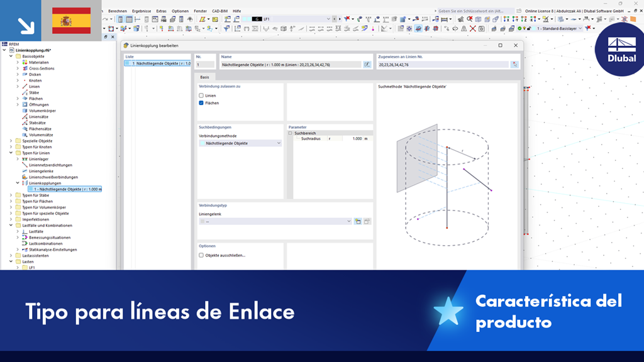The height and width of the screenshot is (362, 644).
Task: Enable the Linien checkbox under Verbindung zulassen zu
Action: click(x=201, y=96)
